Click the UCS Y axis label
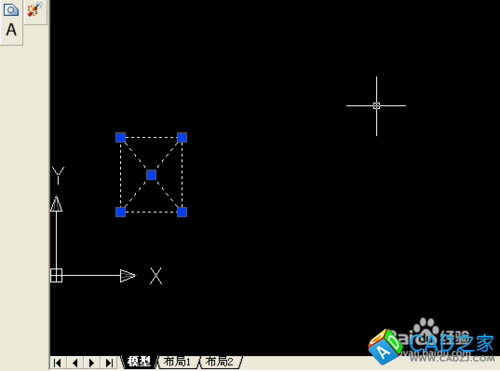500x371 pixels. [x=58, y=175]
